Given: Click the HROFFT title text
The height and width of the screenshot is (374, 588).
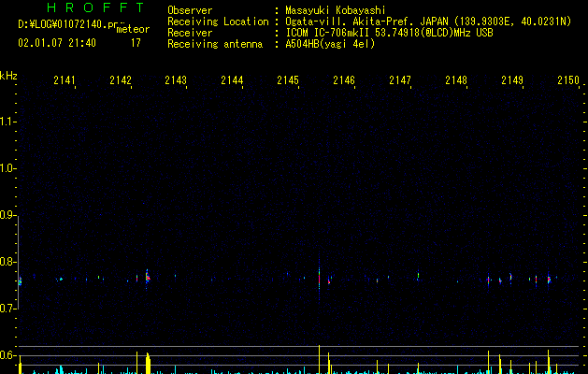Looking at the screenshot, I should (x=95, y=7).
